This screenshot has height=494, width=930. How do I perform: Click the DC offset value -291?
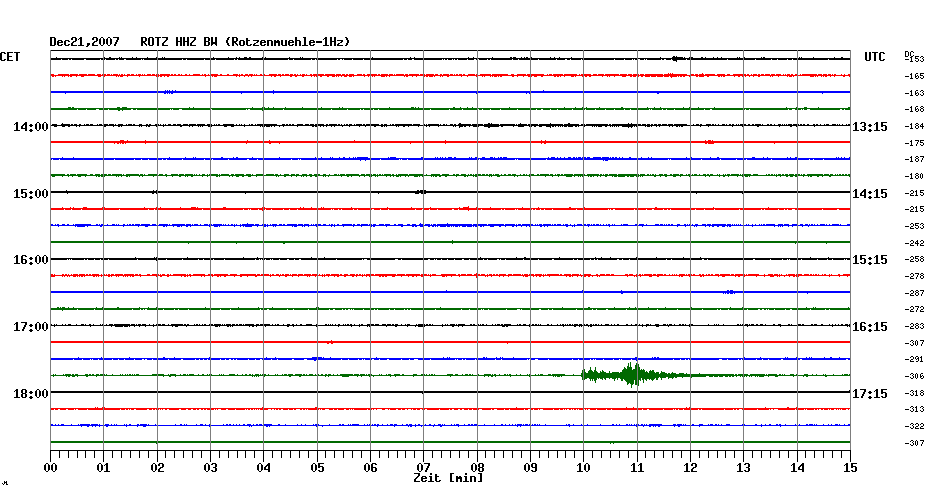[x=915, y=359]
